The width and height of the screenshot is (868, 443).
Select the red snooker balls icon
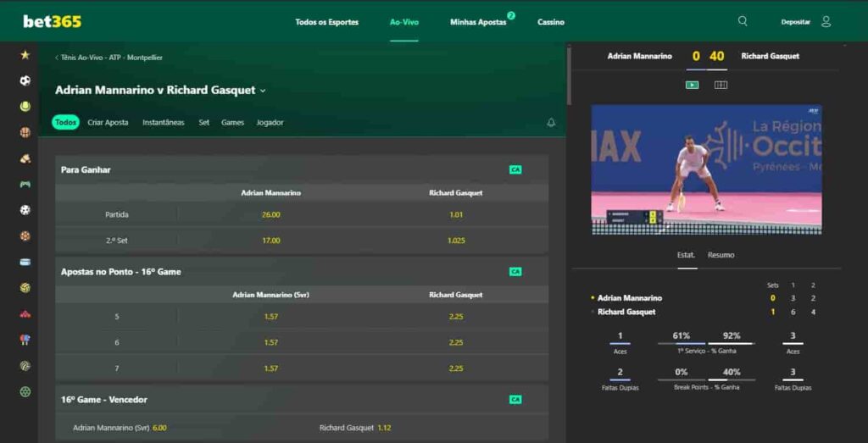25,314
